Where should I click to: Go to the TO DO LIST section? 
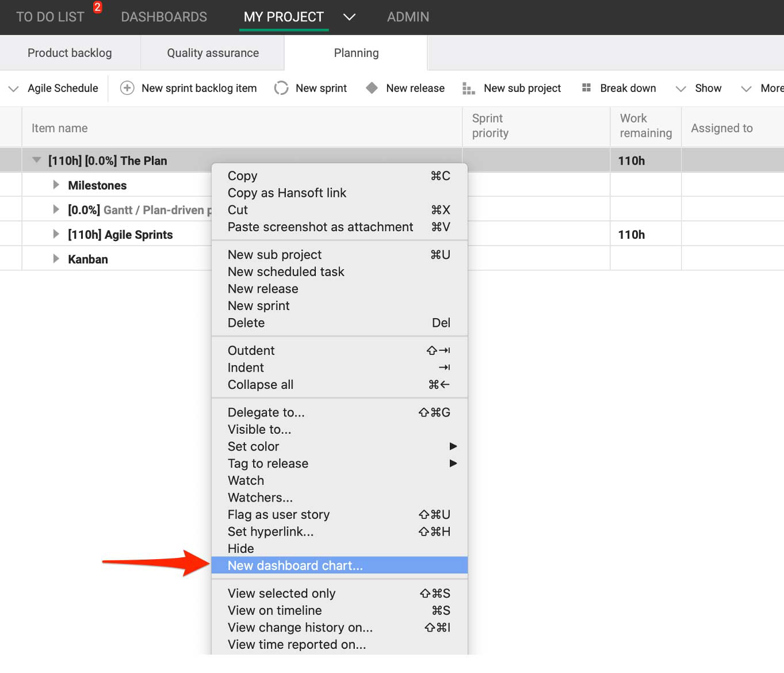(50, 17)
